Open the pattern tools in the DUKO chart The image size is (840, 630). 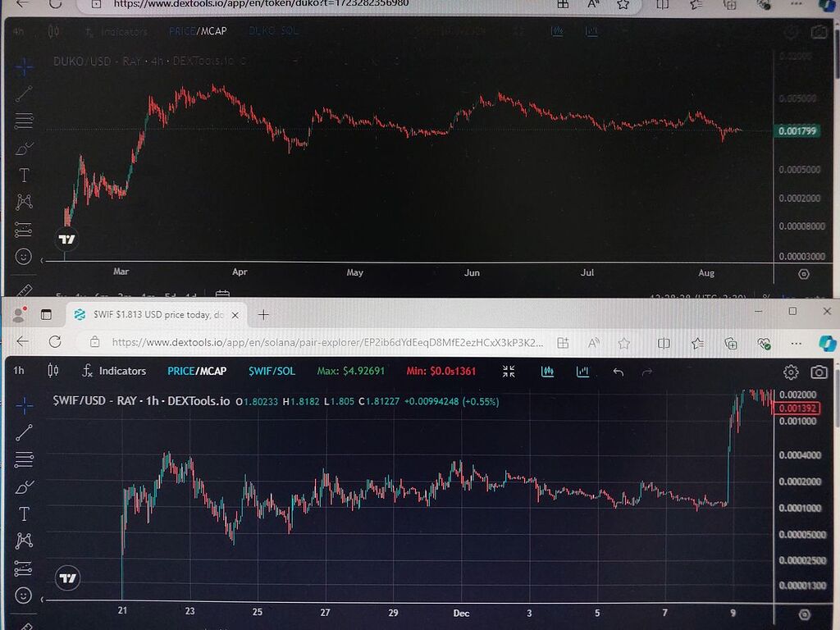(24, 202)
